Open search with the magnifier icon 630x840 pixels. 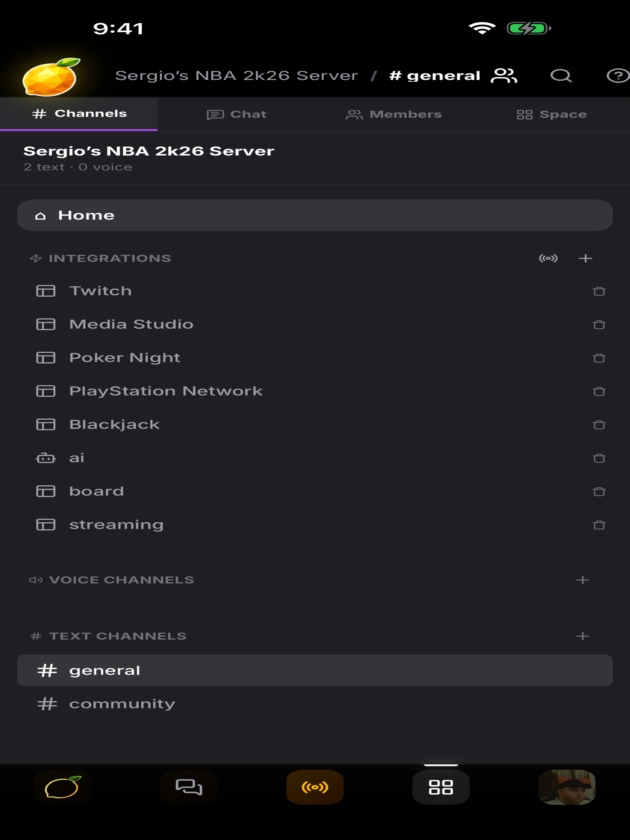pos(561,76)
